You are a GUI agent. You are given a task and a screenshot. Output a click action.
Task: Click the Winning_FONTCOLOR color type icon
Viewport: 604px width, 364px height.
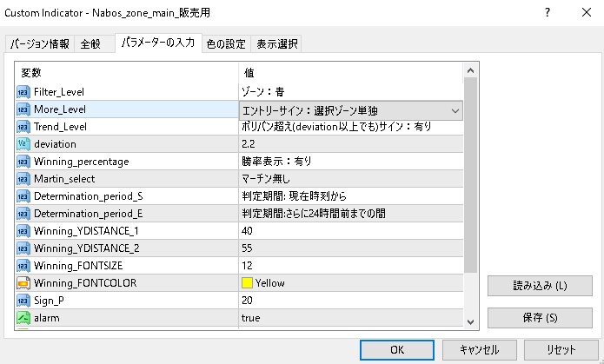[23, 283]
